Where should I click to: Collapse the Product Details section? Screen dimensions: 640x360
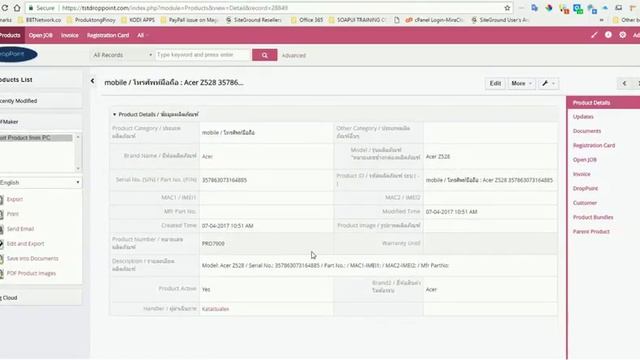click(114, 114)
